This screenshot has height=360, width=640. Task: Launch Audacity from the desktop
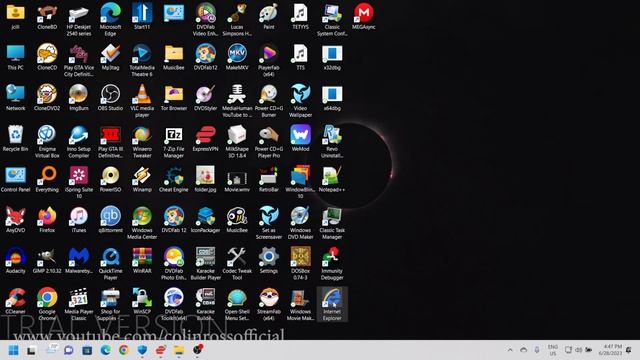pos(16,261)
